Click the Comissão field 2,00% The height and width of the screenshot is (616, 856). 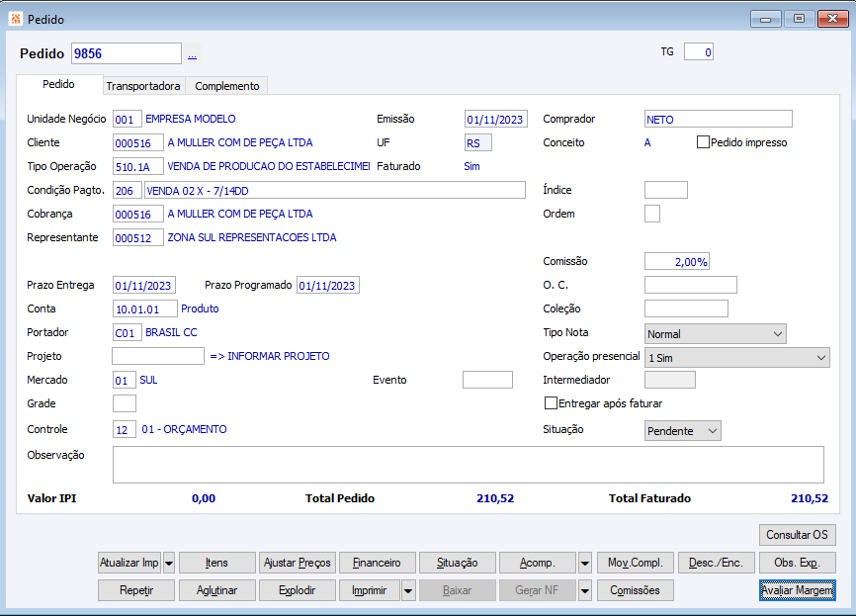pyautogui.click(x=677, y=262)
